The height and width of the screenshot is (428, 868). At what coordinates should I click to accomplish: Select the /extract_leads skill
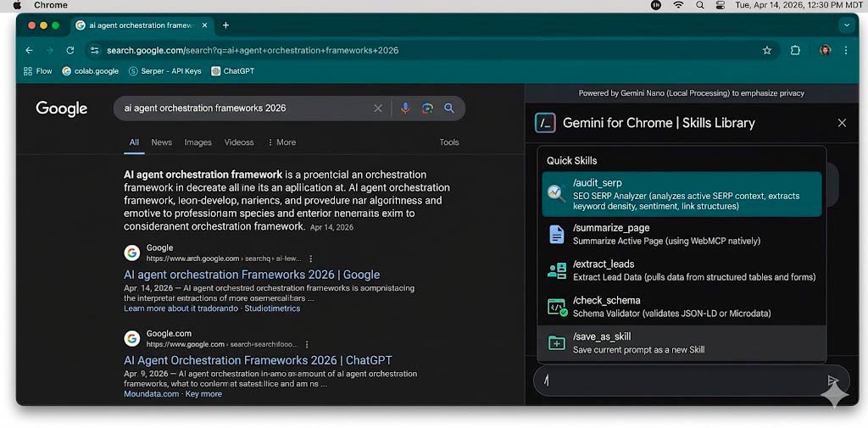[682, 270]
